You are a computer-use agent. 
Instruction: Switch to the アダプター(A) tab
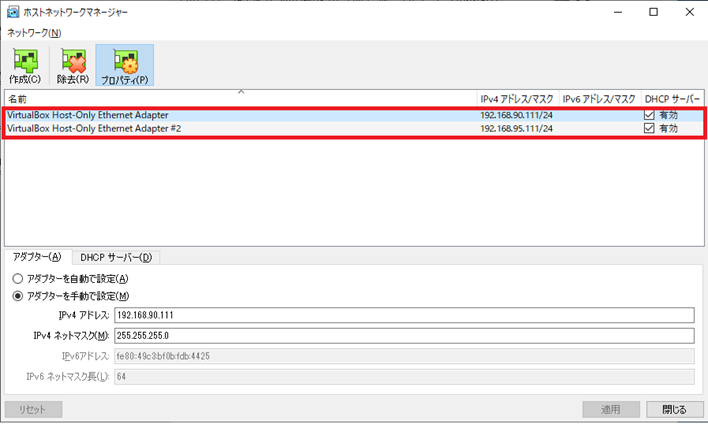click(37, 257)
